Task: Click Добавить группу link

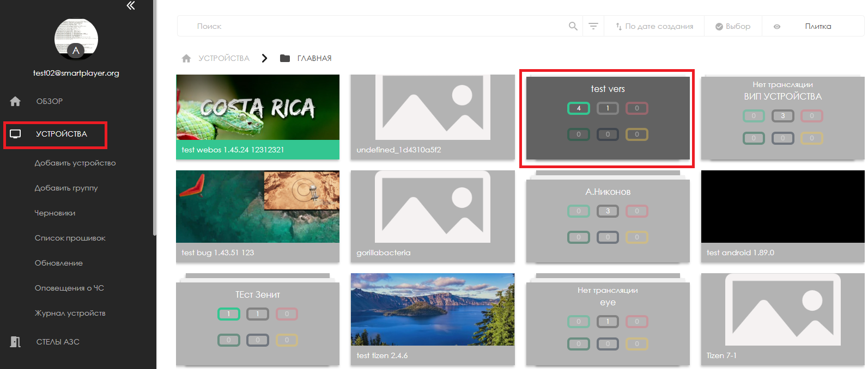Action: coord(66,188)
